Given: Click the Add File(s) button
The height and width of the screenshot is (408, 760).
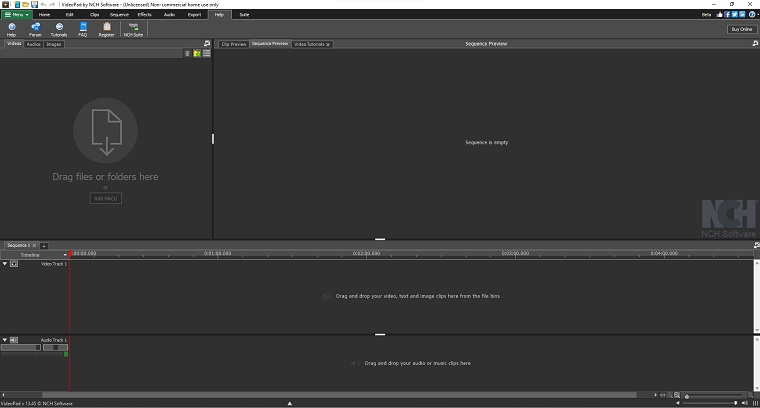Looking at the screenshot, I should [106, 198].
